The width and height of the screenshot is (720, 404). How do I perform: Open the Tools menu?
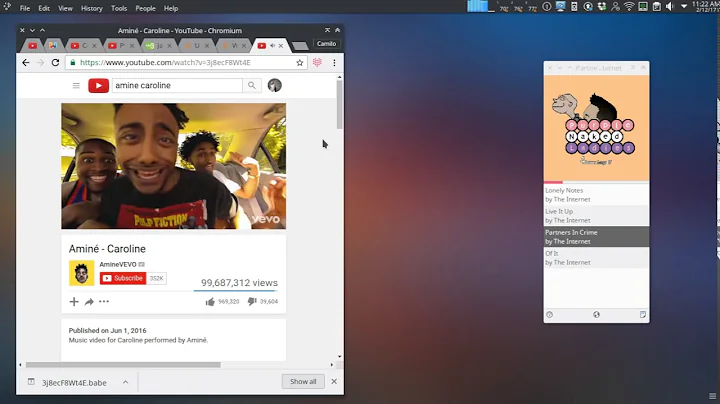point(119,8)
